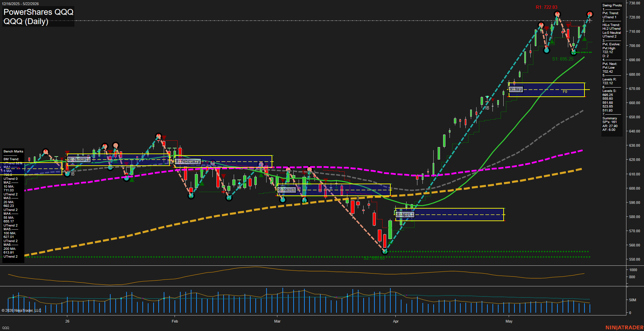The image size is (644, 331).
Task: Click the 730.00 price axis label
Action: [x=634, y=3]
